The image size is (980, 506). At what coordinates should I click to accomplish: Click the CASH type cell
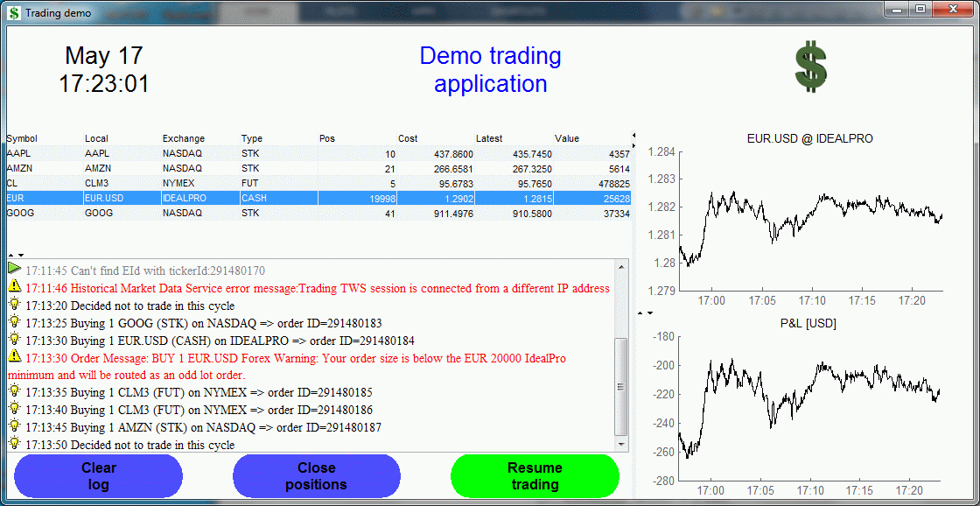279,198
